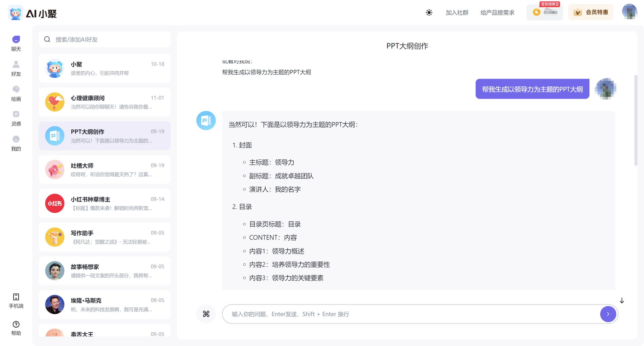Go to 我的 profile section
The height and width of the screenshot is (346, 644).
point(16,143)
